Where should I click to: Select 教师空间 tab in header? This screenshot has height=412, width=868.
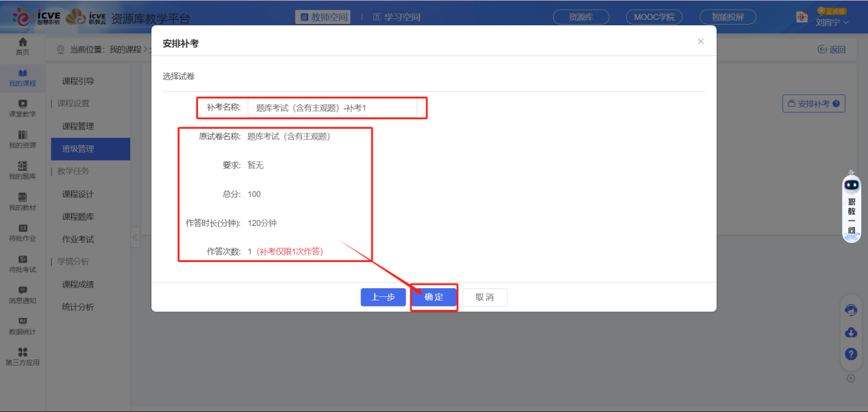(x=323, y=17)
